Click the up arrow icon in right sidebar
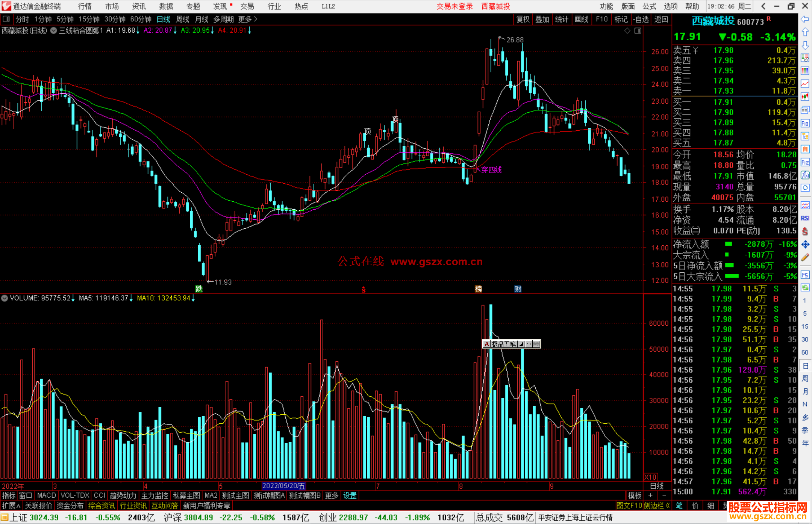 coord(805,32)
